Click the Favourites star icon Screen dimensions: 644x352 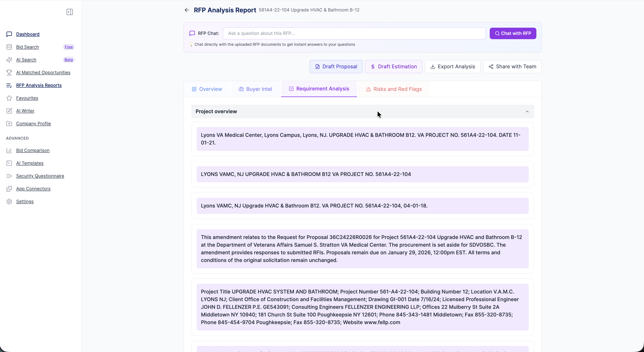tap(9, 98)
